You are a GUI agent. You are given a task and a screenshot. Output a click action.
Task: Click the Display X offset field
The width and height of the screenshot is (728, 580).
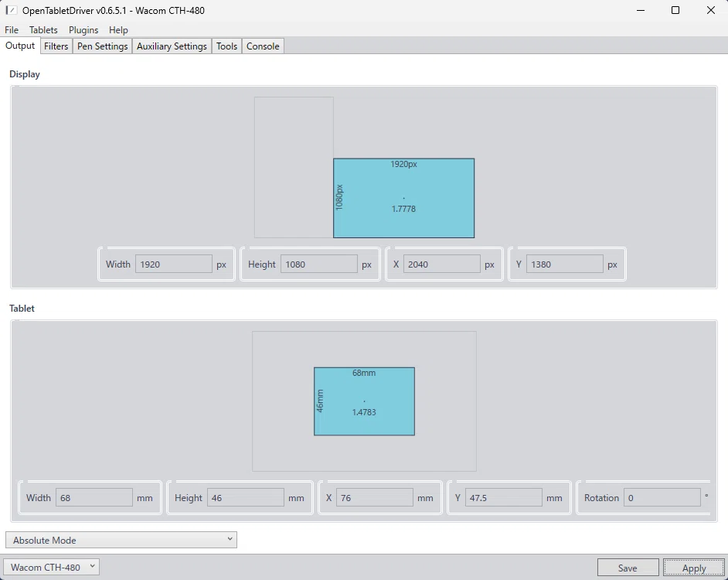pyautogui.click(x=441, y=264)
